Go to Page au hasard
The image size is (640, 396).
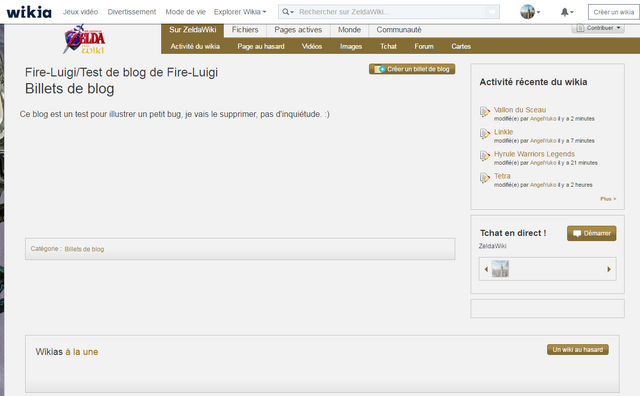(x=261, y=47)
